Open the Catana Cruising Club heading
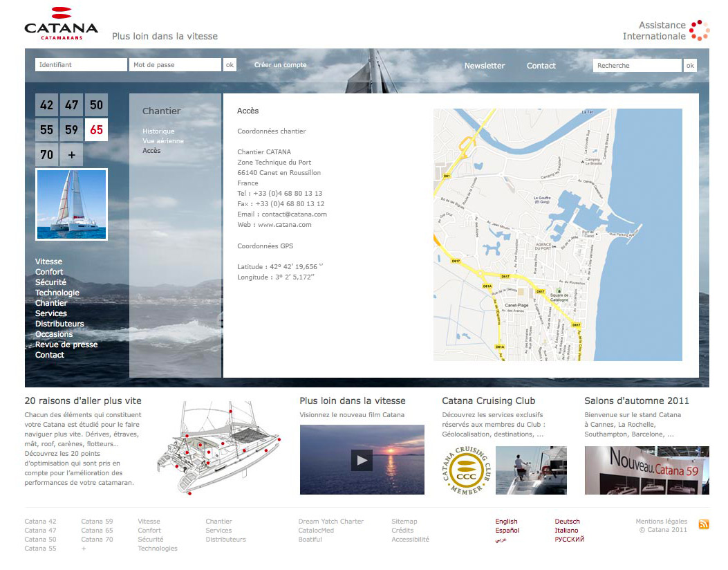Viewport: 728px width, 570px height. pyautogui.click(x=488, y=401)
